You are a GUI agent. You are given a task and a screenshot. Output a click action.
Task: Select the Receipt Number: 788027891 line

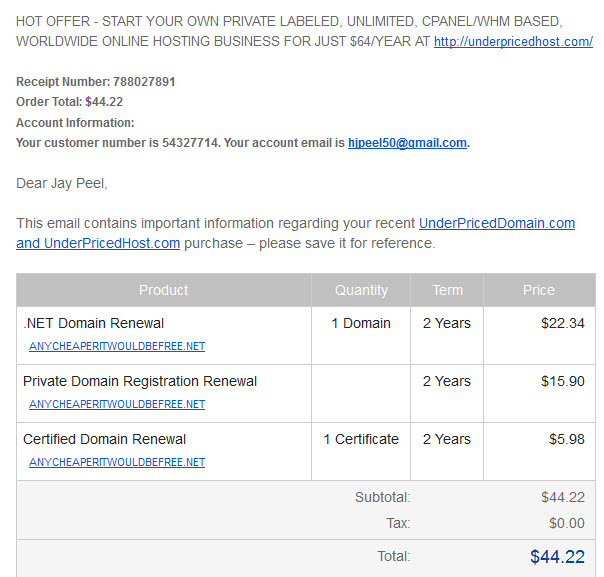[96, 82]
